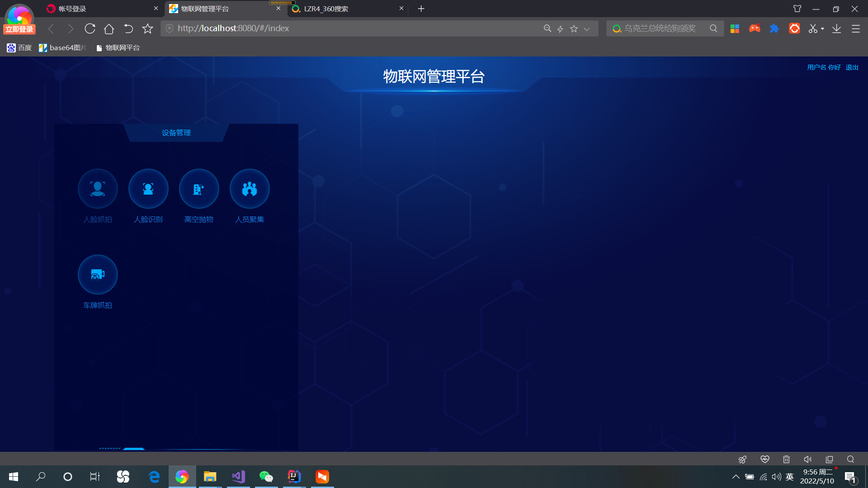Open the 物联网平台 bookmark
The width and height of the screenshot is (868, 488).
118,48
